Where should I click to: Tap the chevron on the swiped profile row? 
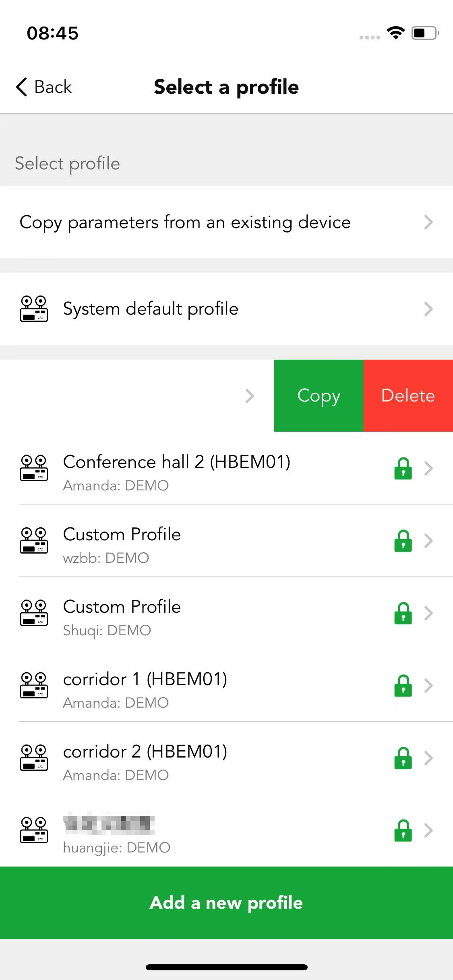click(x=250, y=396)
